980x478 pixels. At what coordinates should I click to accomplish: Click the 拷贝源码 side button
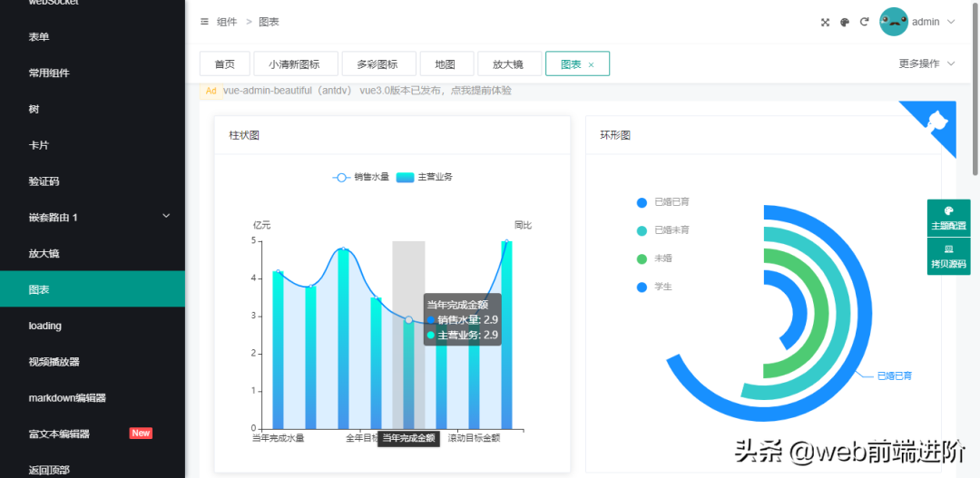click(948, 257)
